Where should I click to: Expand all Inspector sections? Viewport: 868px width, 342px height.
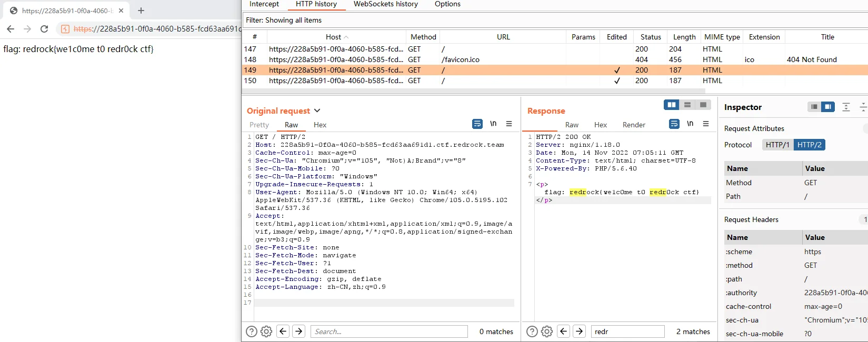[846, 107]
